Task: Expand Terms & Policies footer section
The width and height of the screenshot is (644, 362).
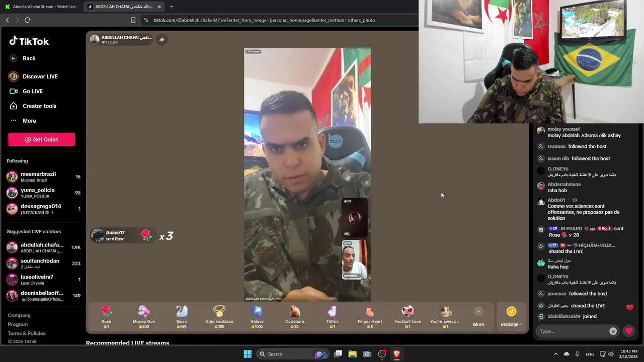Action: [x=27, y=333]
